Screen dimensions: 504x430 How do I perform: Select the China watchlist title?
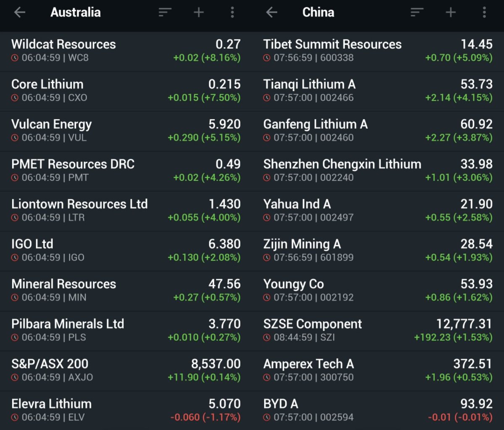tap(318, 12)
